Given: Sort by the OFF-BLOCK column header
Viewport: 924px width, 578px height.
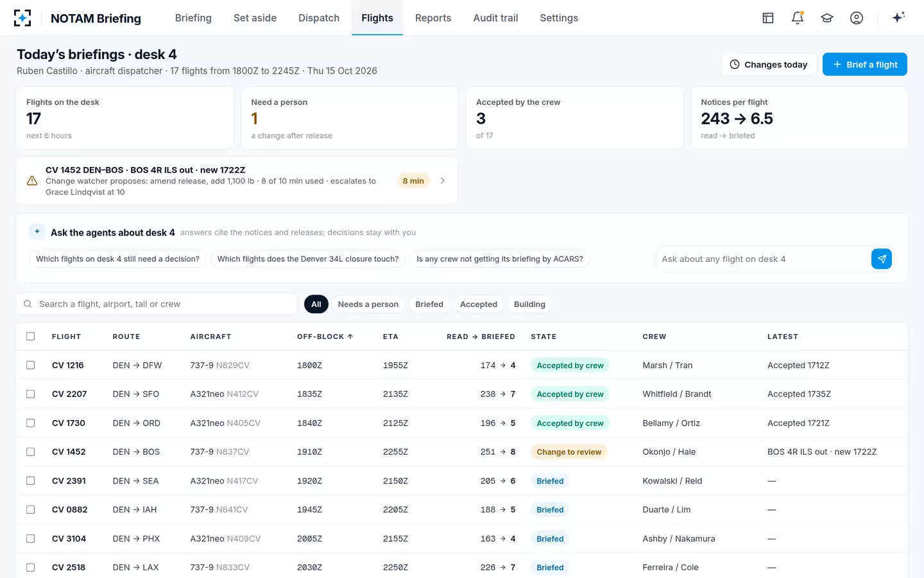Looking at the screenshot, I should pos(325,337).
